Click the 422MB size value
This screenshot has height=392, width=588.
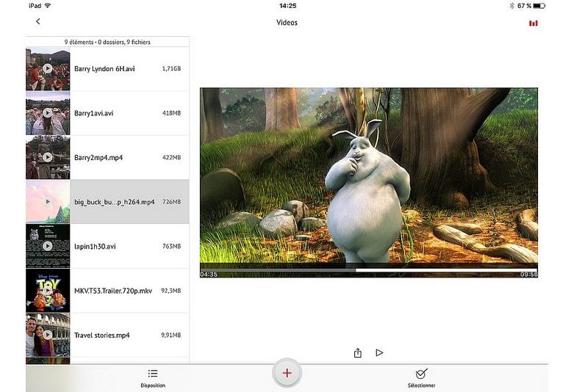point(171,158)
